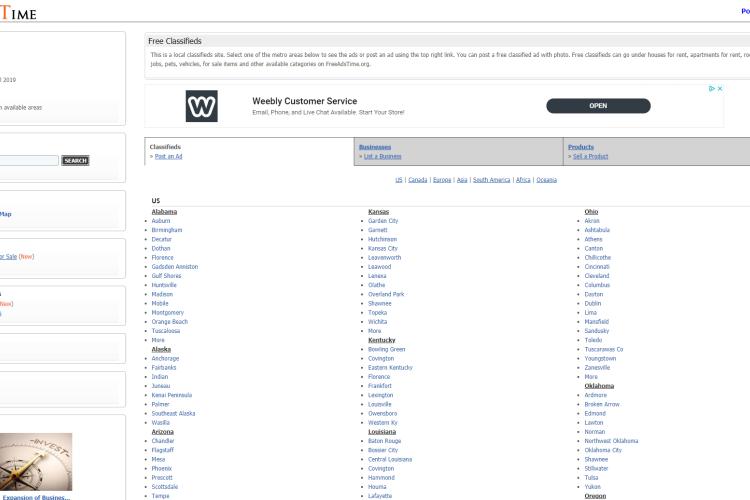Open the Bowling Green link
The width and height of the screenshot is (750, 500).
point(386,349)
